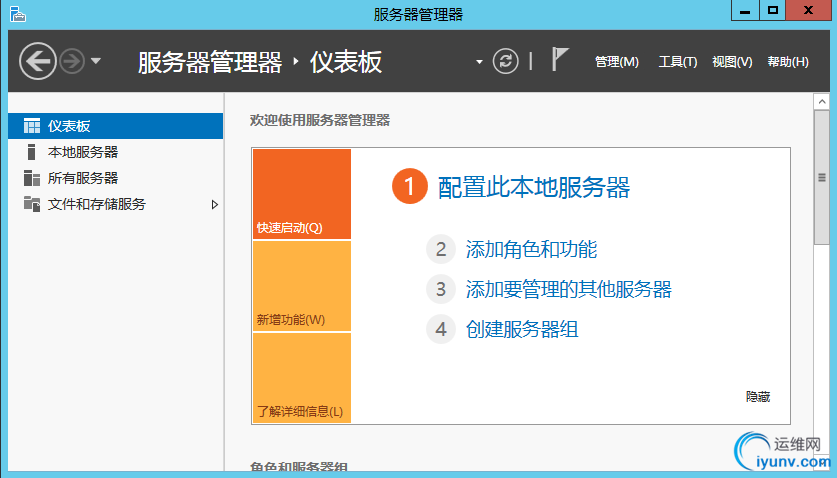Image resolution: width=837 pixels, height=478 pixels.
Task: Click the all servers icon in the sidebar
Action: point(32,178)
